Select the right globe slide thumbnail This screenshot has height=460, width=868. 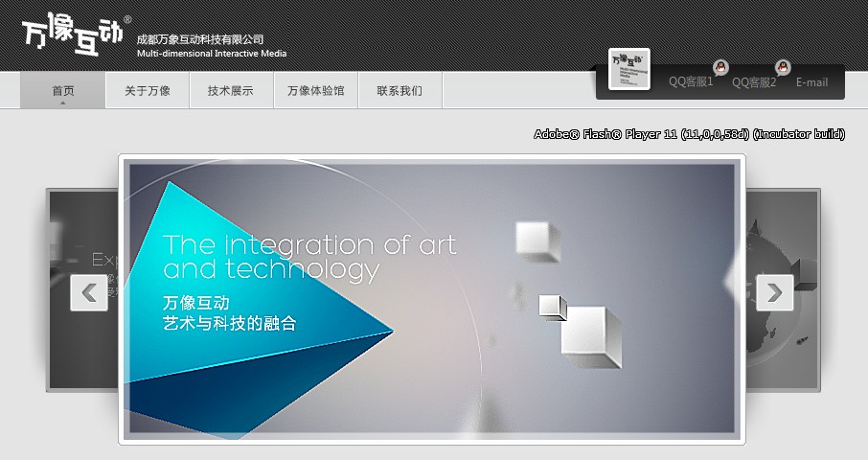click(782, 290)
